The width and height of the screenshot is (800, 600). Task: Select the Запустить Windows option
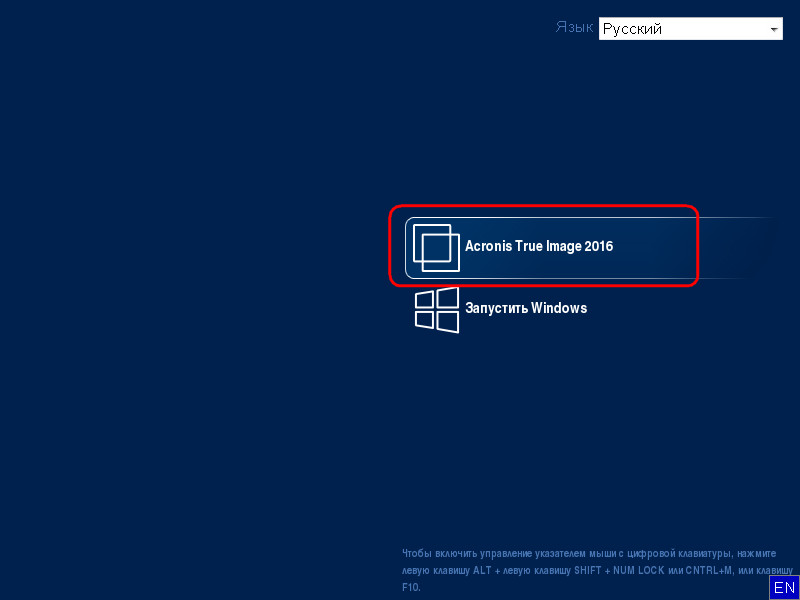point(526,308)
